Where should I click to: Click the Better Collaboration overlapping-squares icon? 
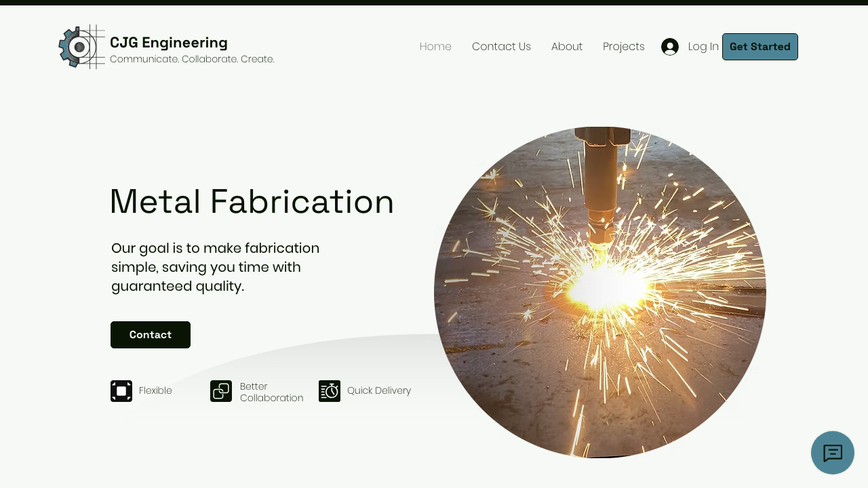click(221, 391)
